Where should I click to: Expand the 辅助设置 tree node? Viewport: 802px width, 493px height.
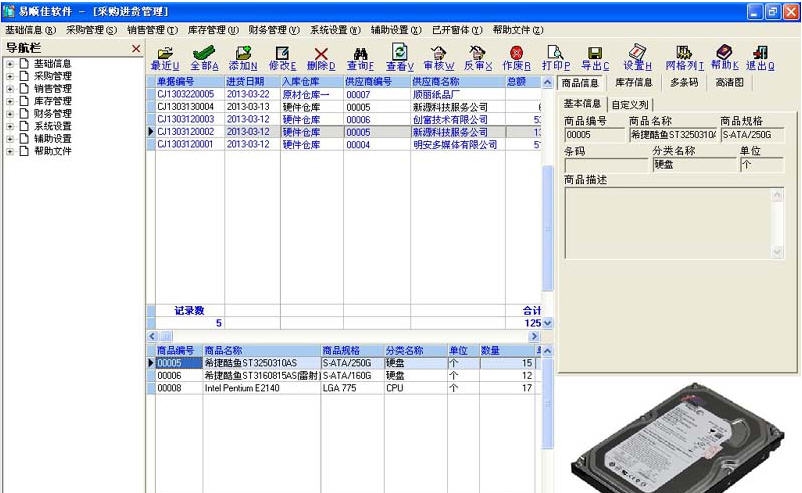point(10,139)
